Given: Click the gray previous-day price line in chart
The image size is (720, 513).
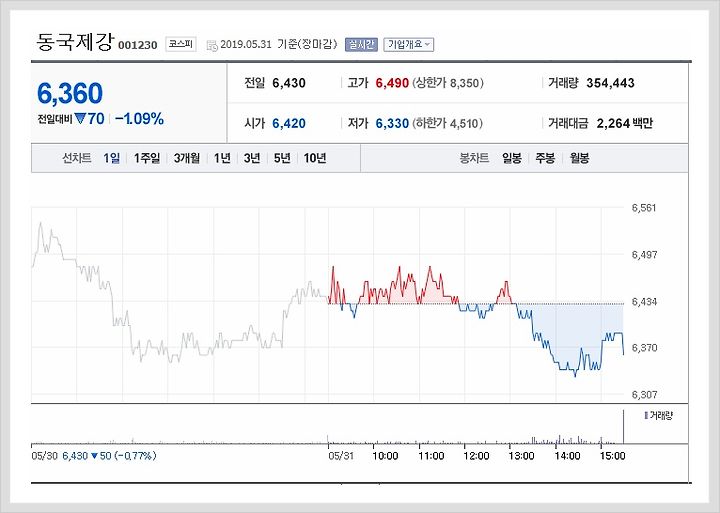Looking at the screenshot, I should tap(179, 292).
